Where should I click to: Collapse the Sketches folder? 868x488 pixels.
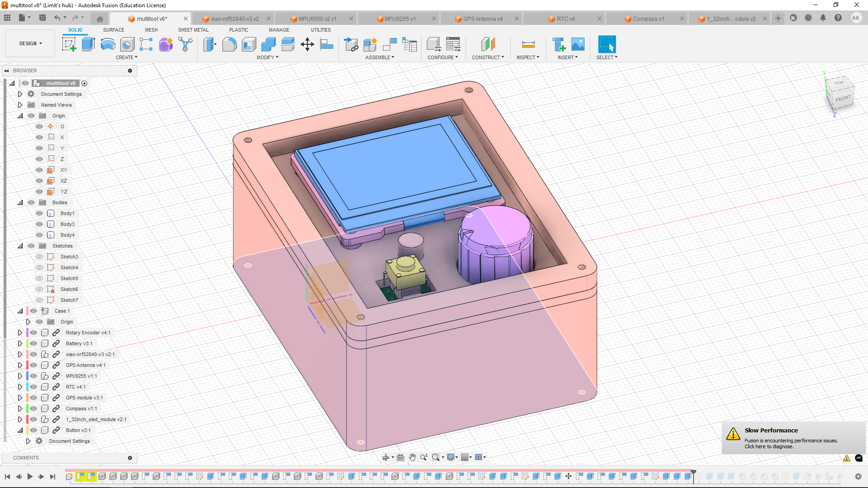tap(20, 246)
